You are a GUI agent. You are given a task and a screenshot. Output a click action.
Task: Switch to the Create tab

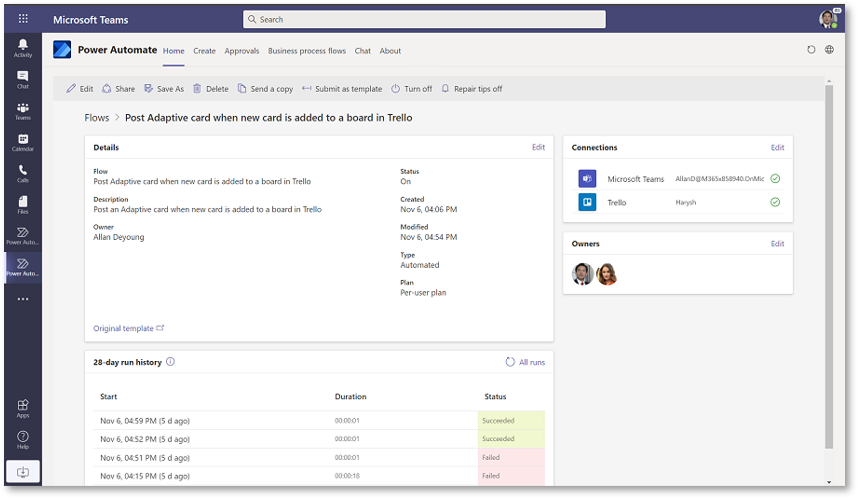click(x=204, y=51)
